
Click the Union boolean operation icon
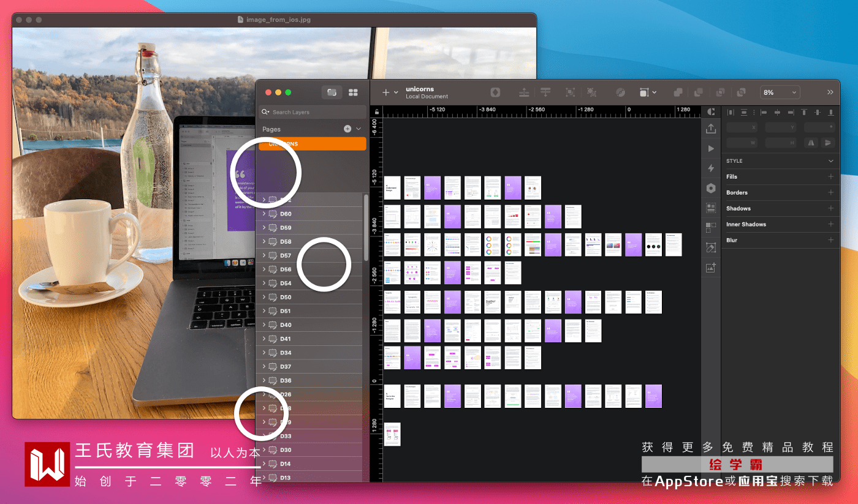678,92
